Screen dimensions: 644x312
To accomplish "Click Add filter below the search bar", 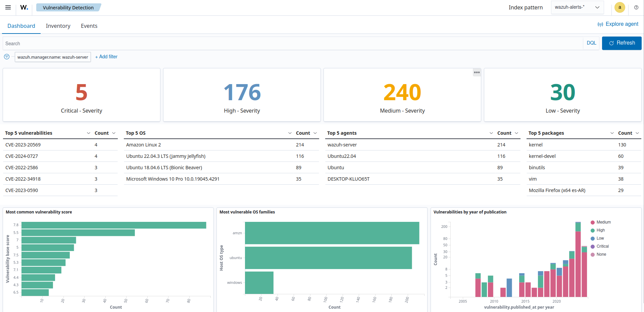I will (106, 57).
